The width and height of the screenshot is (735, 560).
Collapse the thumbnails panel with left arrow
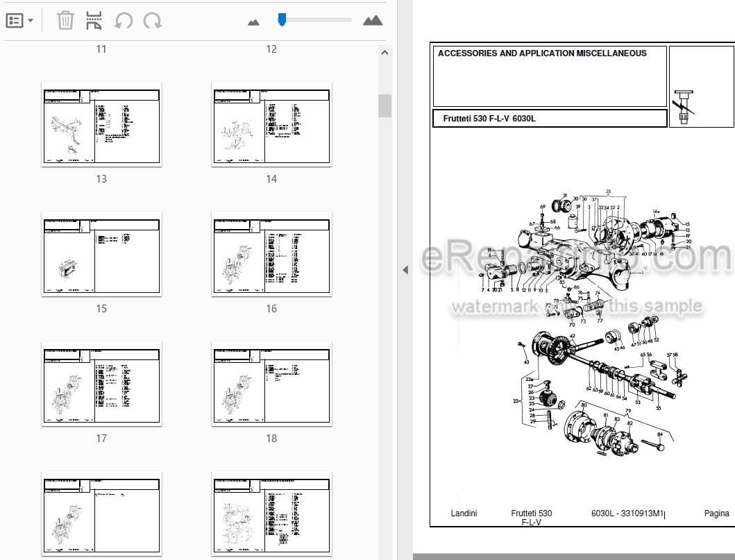point(405,270)
